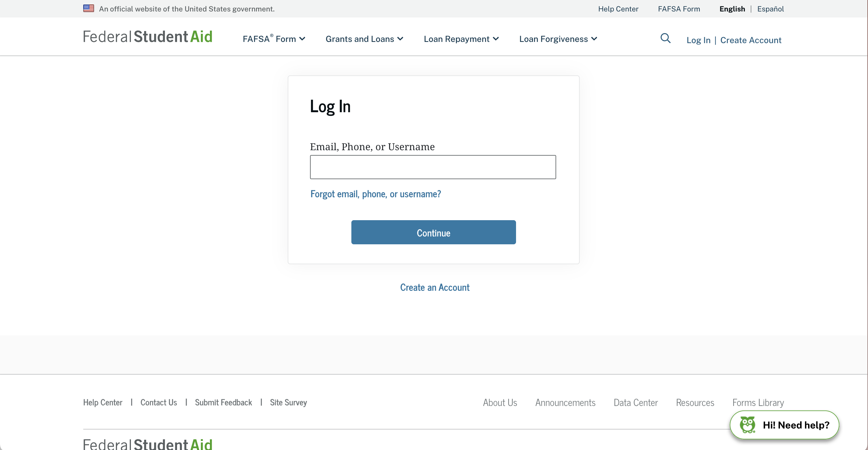The image size is (868, 450).
Task: Open FAFSA Form link in top banner
Action: (x=679, y=9)
